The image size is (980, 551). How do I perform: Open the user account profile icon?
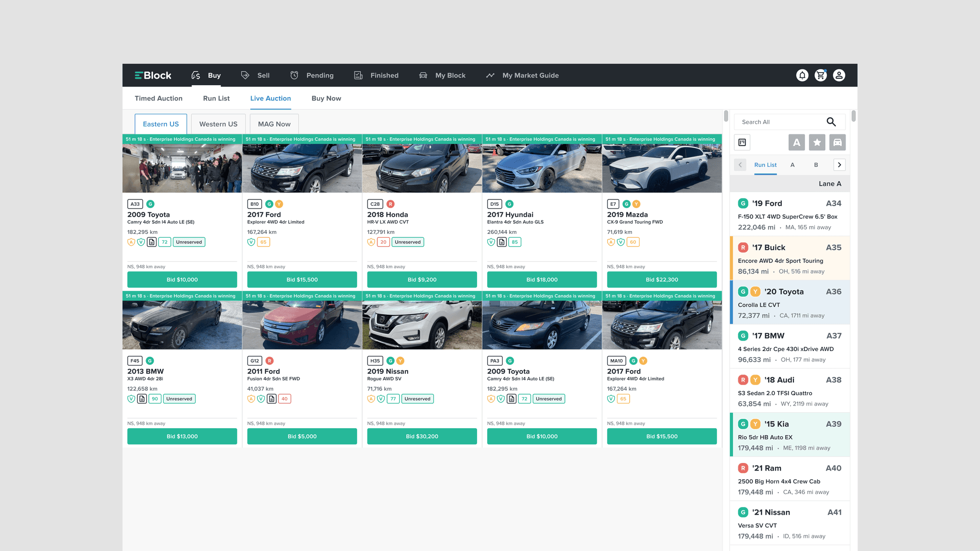coord(839,76)
